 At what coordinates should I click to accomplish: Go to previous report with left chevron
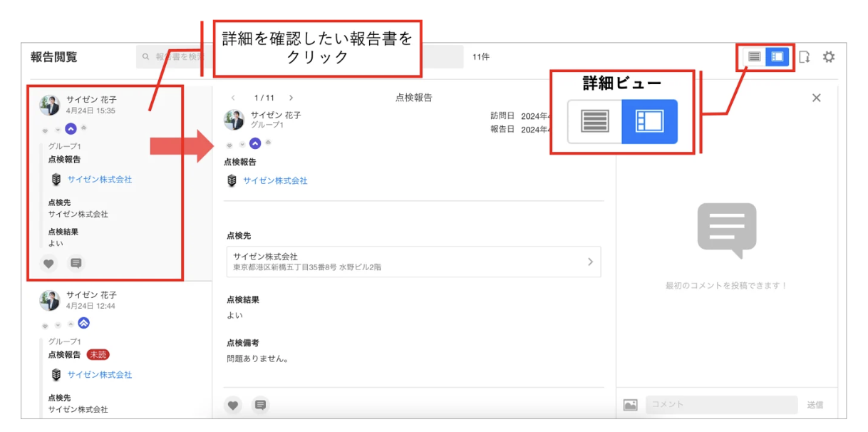[233, 98]
